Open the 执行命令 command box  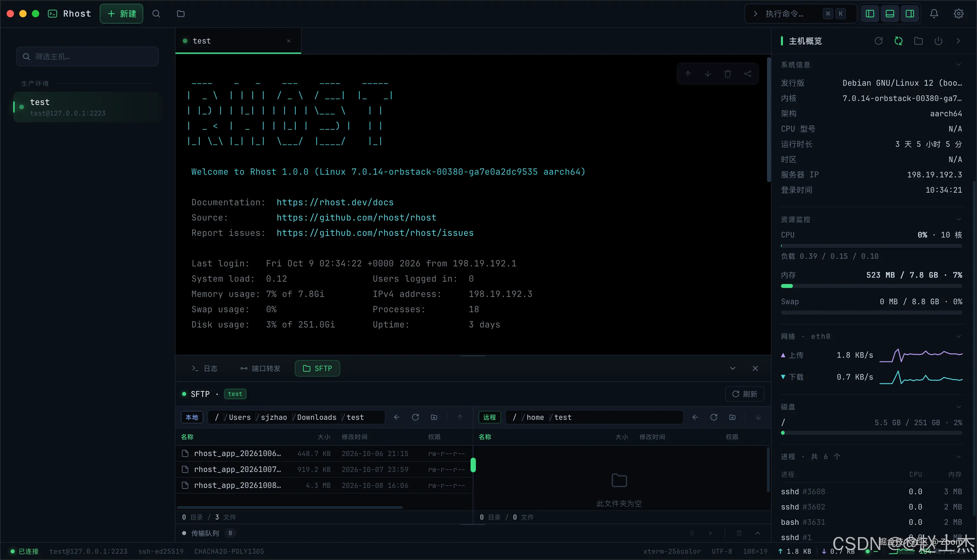801,14
